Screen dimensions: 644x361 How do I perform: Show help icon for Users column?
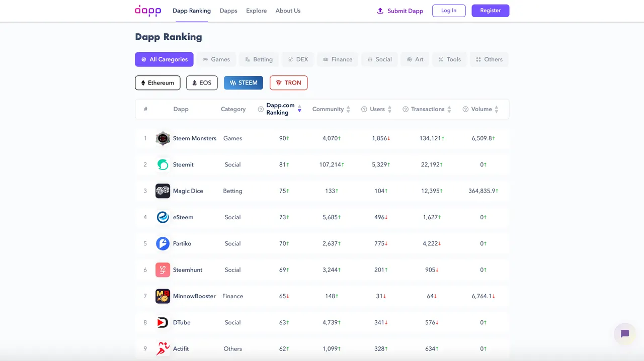(364, 109)
